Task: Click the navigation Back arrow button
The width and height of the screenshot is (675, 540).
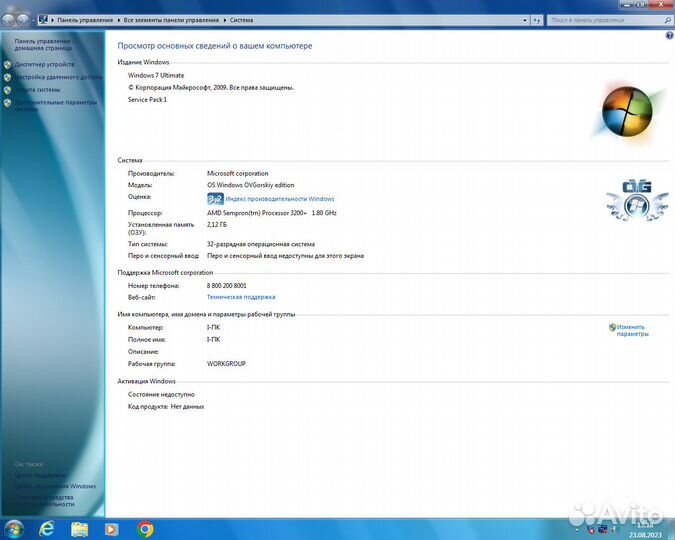Action: [x=9, y=19]
